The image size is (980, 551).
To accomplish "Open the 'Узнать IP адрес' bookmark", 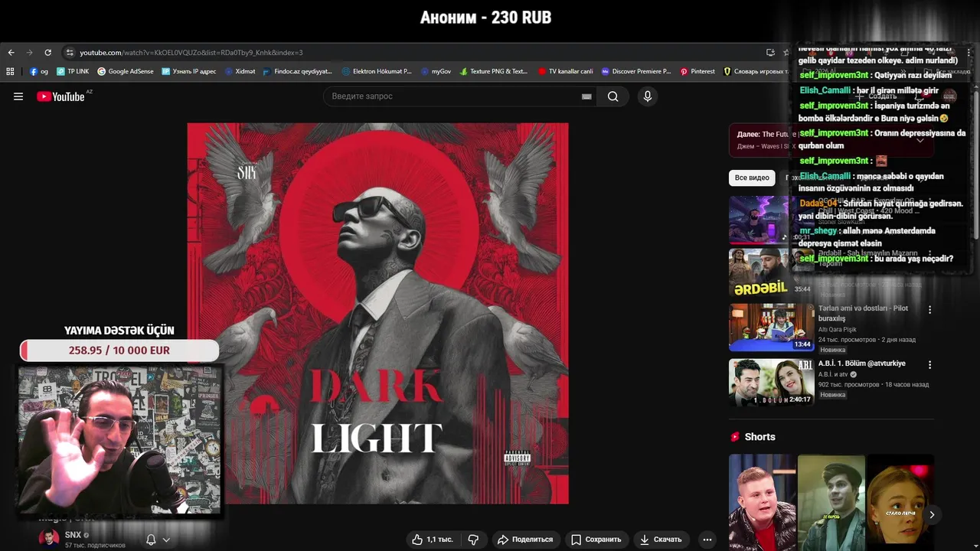I will click(x=189, y=71).
